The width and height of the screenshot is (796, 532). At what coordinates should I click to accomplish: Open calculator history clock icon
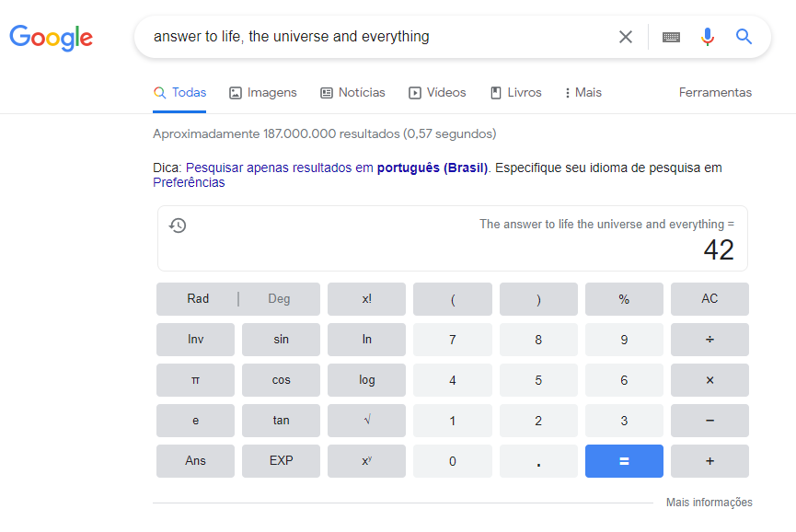point(179,226)
